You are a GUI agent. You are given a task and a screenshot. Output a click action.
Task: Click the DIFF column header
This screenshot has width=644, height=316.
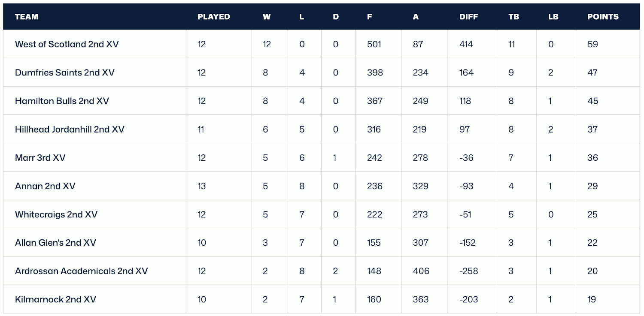[x=468, y=17]
